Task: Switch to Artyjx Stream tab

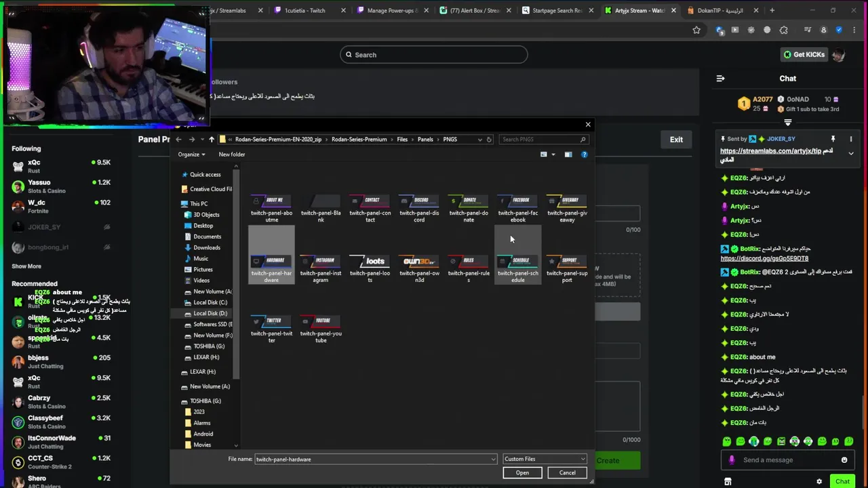Action: click(x=641, y=10)
